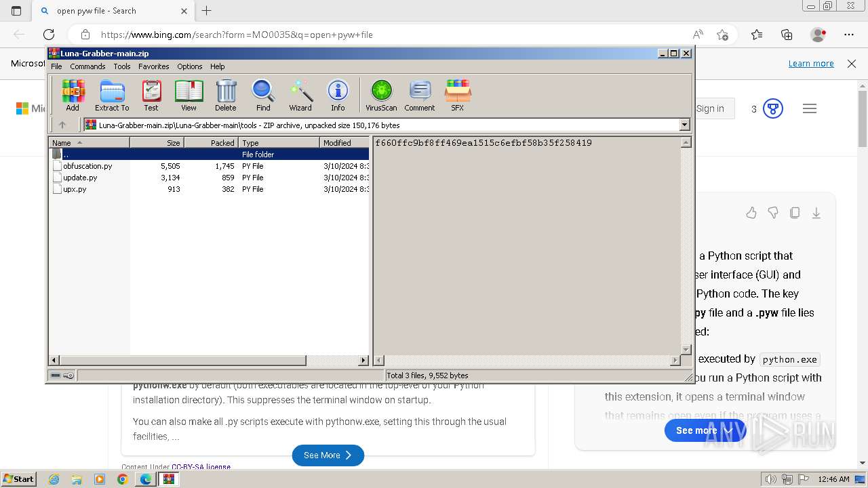Click the Comment toolbar icon
Image resolution: width=868 pixels, height=488 pixels.
coord(420,96)
